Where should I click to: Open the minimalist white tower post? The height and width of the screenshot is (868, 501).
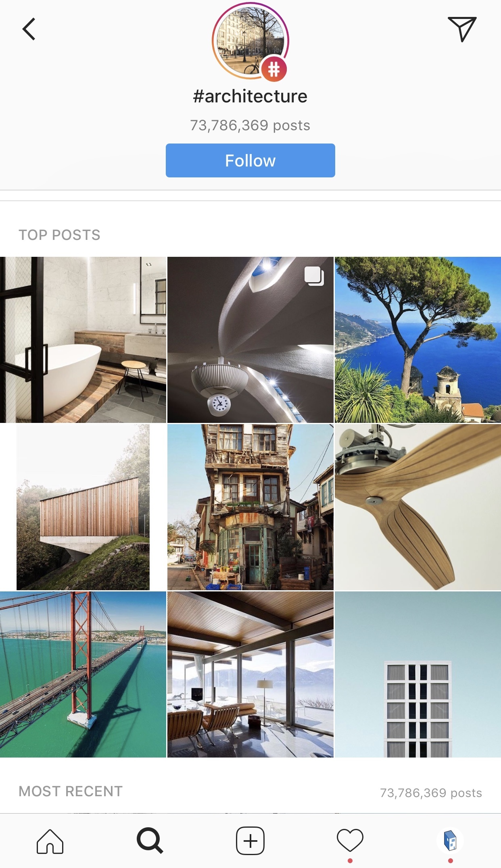click(418, 674)
